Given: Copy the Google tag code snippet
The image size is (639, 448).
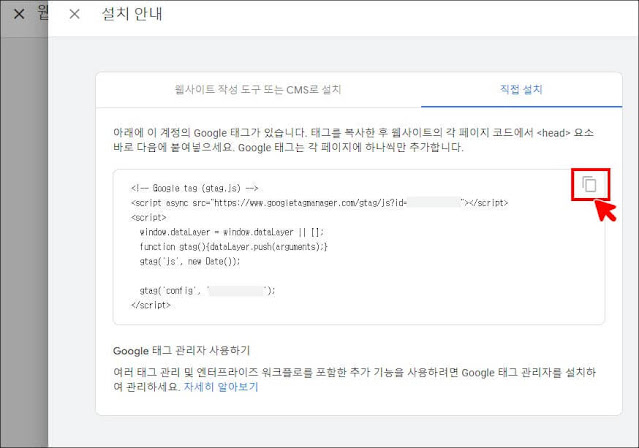Looking at the screenshot, I should [589, 185].
